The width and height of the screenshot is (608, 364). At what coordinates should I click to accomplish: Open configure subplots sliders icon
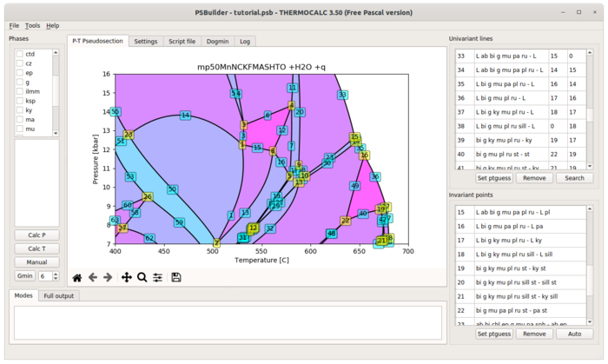[157, 277]
